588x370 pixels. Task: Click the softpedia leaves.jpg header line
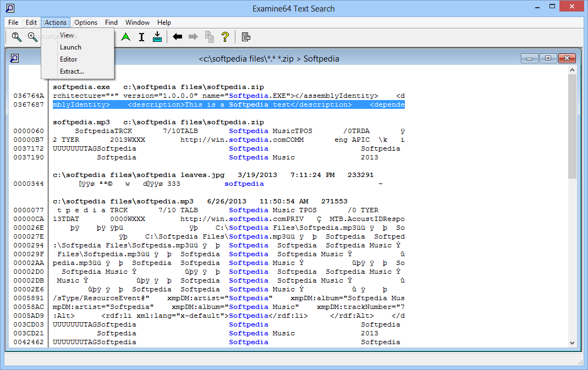213,175
